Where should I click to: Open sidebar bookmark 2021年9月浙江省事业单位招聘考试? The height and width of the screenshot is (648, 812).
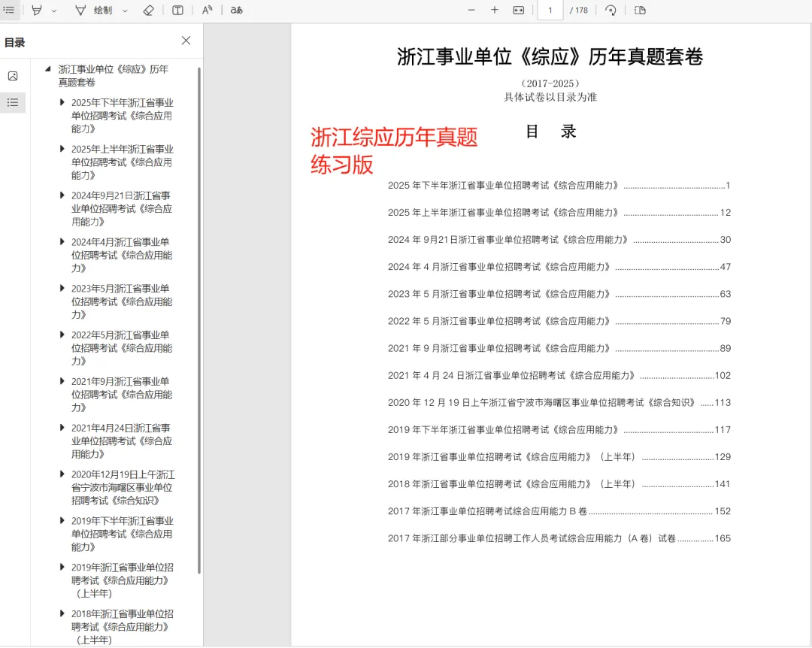tap(122, 394)
